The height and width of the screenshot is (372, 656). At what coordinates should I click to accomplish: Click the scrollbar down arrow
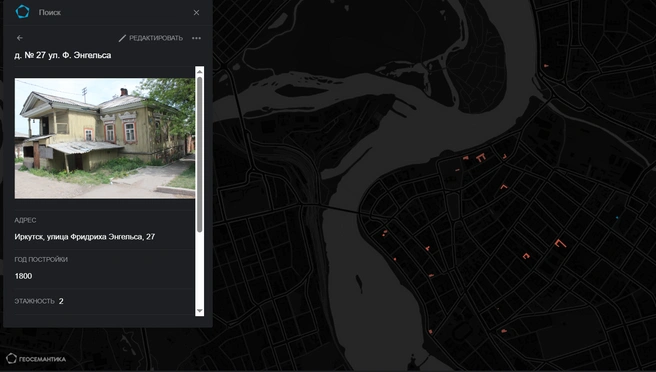pyautogui.click(x=200, y=310)
